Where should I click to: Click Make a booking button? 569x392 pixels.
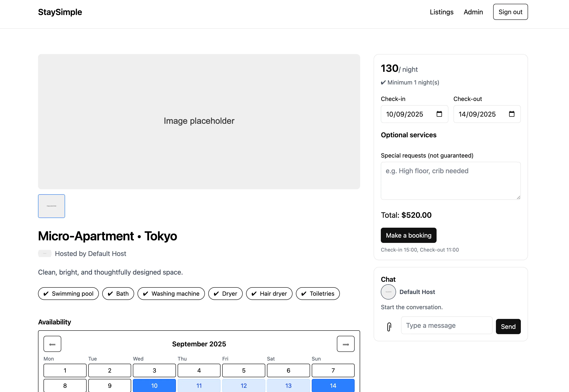point(408,235)
